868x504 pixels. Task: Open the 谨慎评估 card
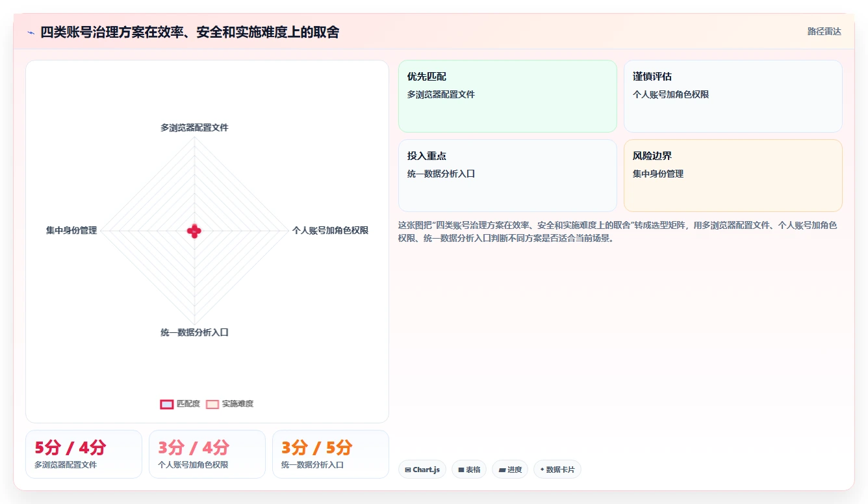(733, 96)
